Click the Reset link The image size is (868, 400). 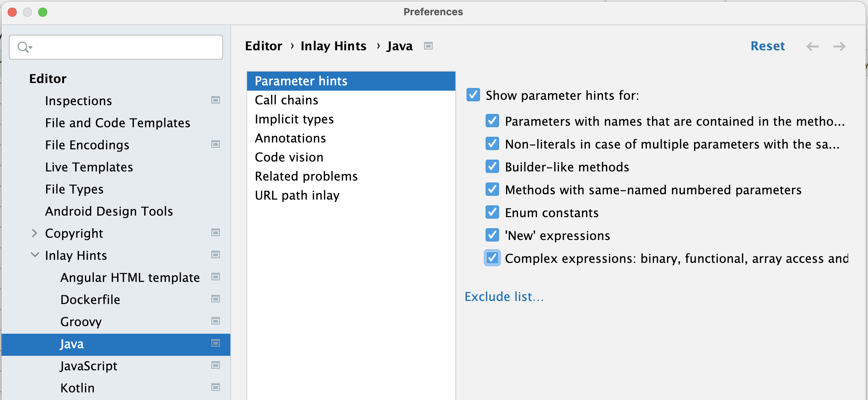[767, 46]
